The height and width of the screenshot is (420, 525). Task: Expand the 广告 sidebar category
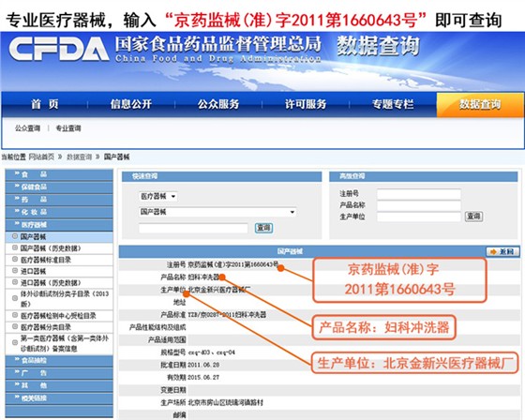(x=59, y=373)
